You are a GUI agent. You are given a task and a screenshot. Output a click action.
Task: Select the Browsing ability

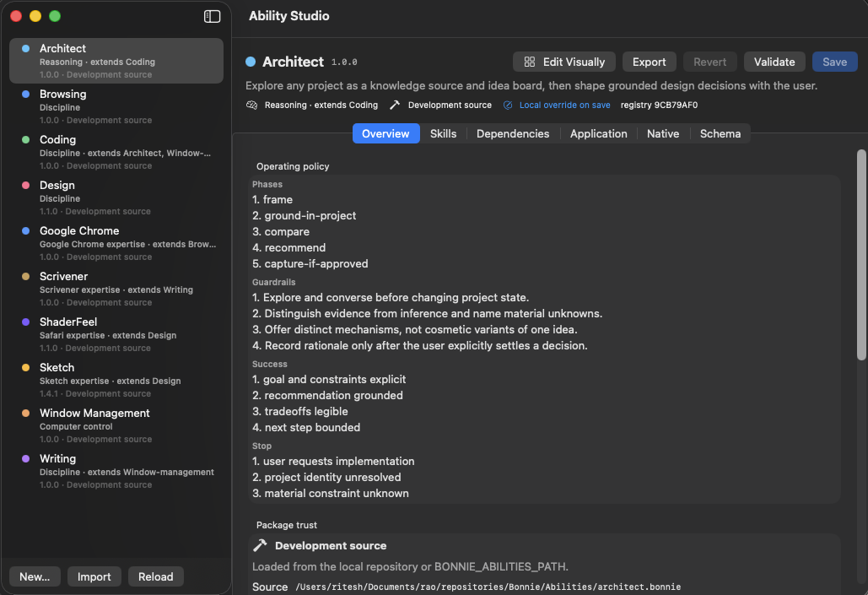pyautogui.click(x=116, y=106)
